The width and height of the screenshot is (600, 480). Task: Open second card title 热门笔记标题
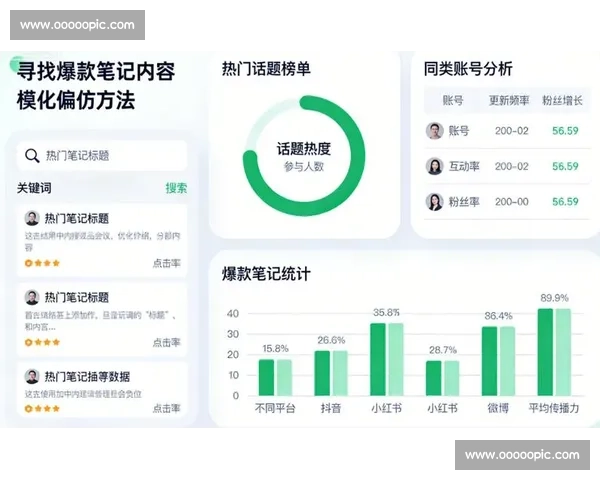click(77, 297)
